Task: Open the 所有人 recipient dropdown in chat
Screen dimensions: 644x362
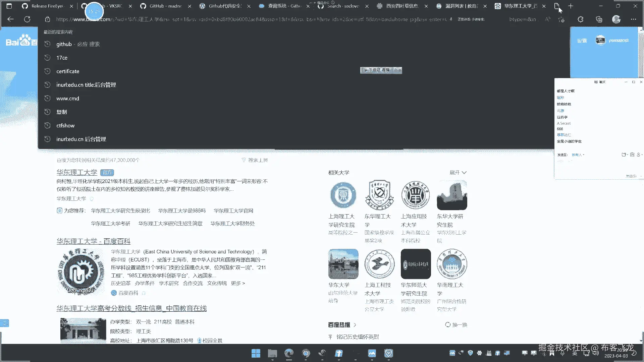Action: coord(578,155)
